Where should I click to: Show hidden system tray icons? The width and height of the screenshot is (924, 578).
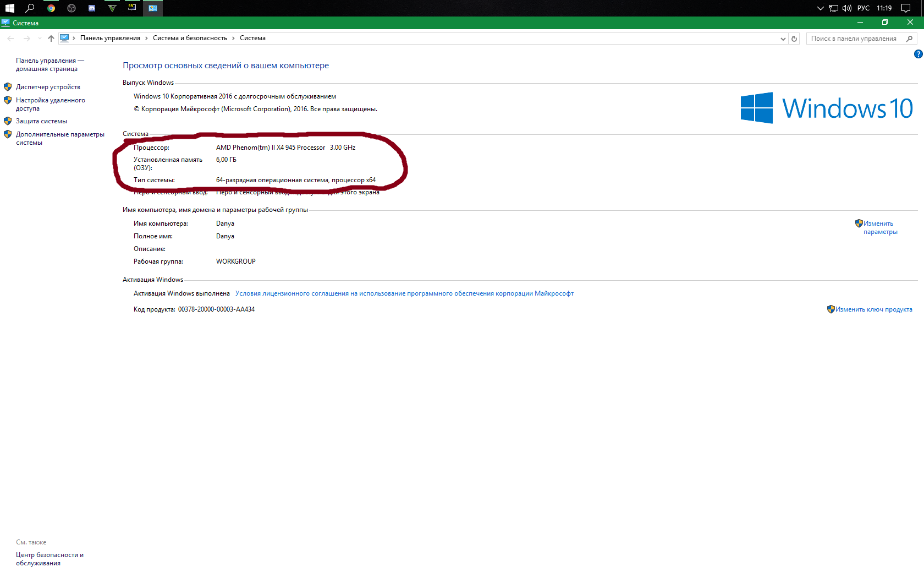(821, 8)
